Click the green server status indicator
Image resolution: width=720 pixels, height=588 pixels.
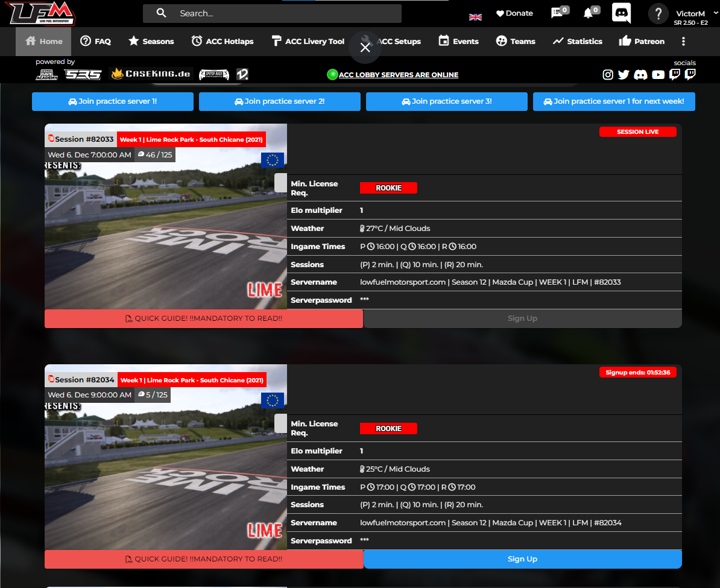tap(332, 74)
